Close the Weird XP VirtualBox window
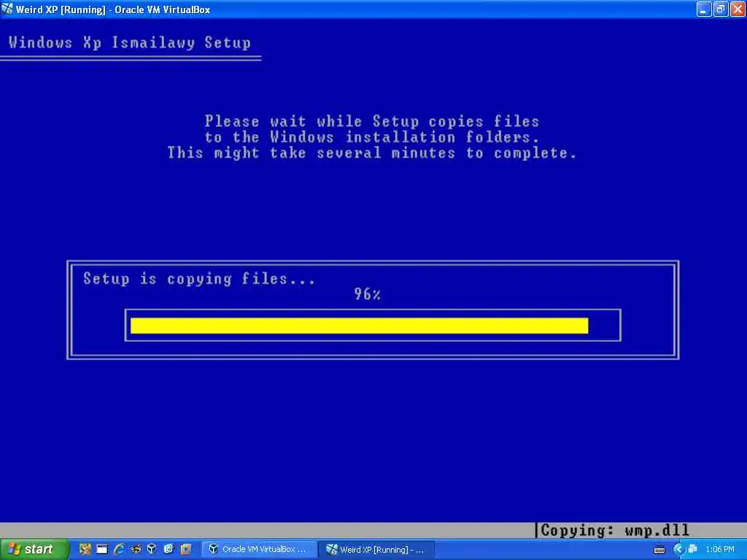This screenshot has height=560, width=747. pyautogui.click(x=737, y=9)
